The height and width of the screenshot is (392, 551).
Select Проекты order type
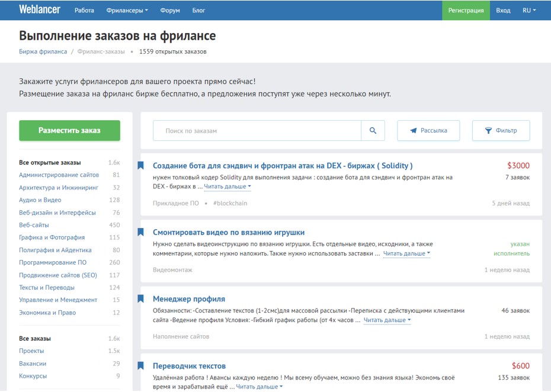click(x=31, y=351)
